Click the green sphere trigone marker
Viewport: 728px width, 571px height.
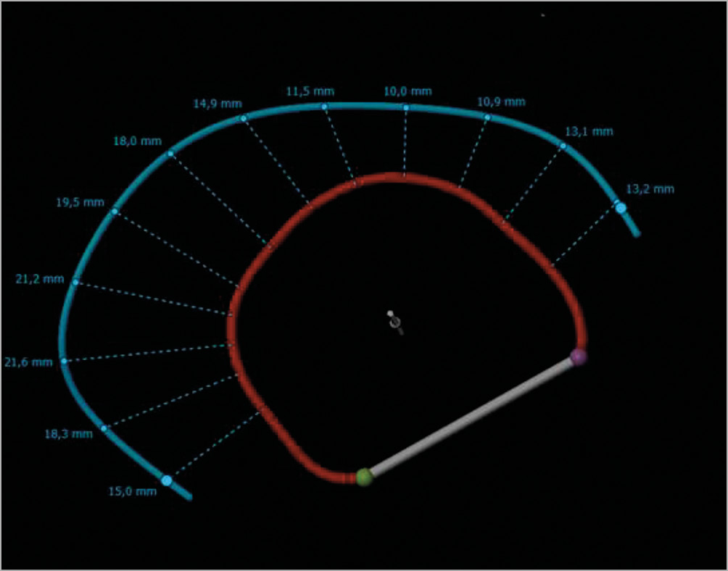364,477
